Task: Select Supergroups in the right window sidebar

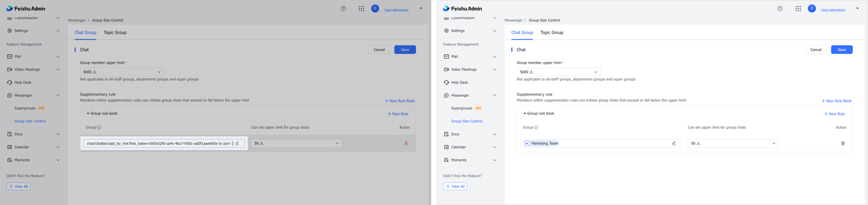Action: point(461,109)
